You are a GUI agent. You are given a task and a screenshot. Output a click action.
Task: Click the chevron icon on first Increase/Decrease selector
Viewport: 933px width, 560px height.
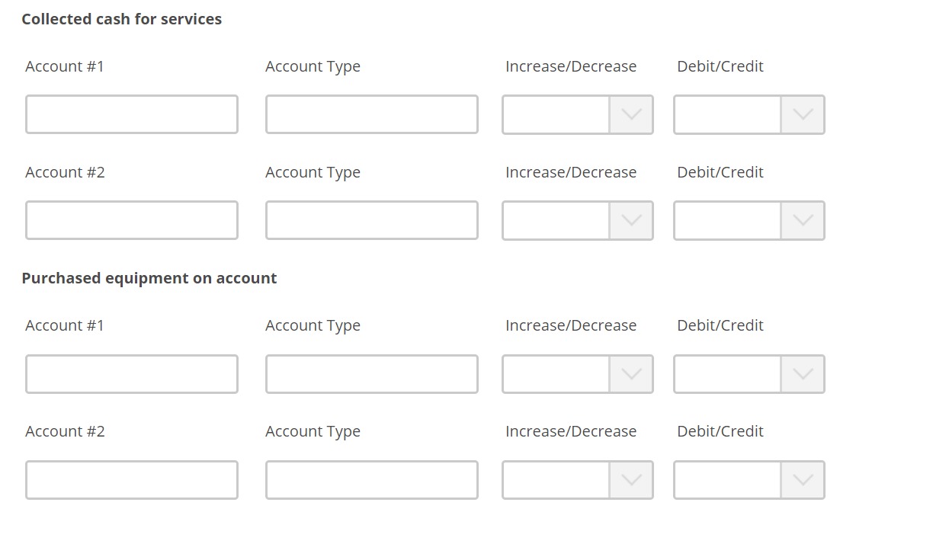pyautogui.click(x=633, y=114)
